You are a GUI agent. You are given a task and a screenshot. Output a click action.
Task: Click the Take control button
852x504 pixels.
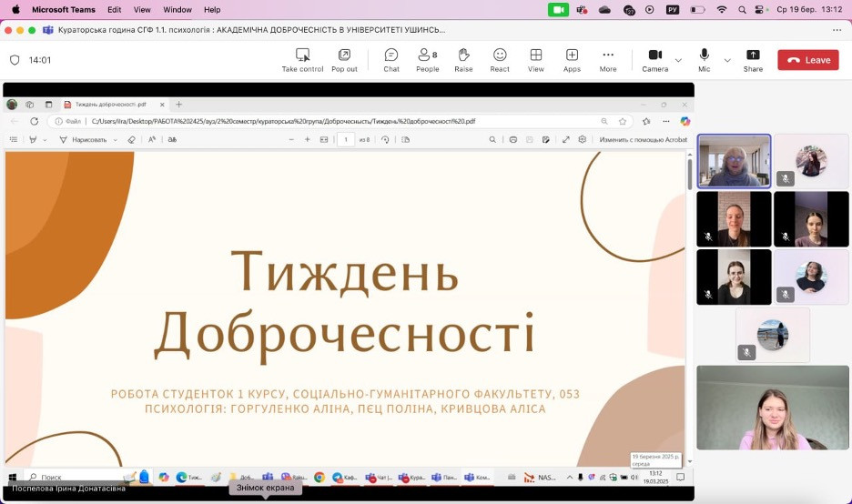tap(302, 60)
